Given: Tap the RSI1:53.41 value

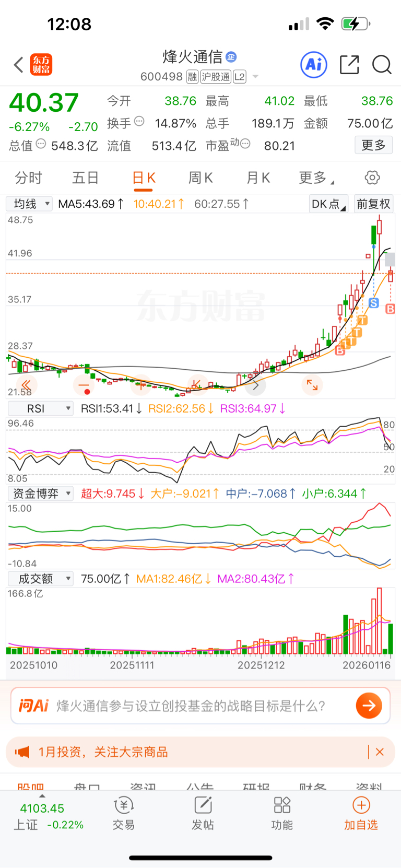Looking at the screenshot, I should [x=111, y=408].
